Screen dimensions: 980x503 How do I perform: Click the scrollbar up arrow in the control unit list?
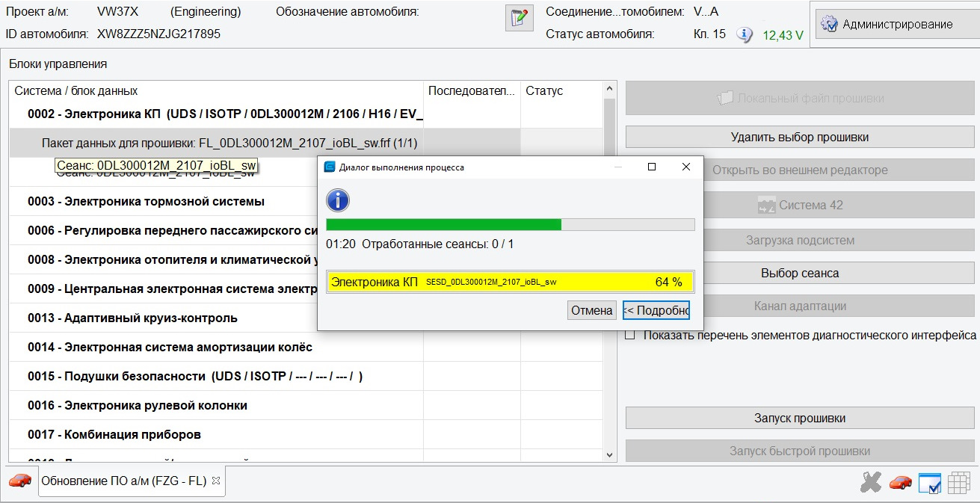coord(609,90)
